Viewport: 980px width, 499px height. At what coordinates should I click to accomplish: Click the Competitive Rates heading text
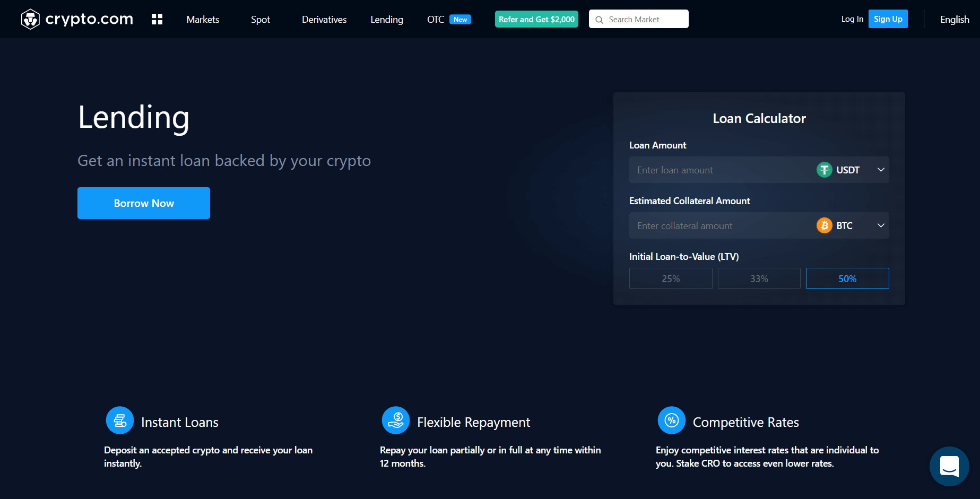coord(746,422)
